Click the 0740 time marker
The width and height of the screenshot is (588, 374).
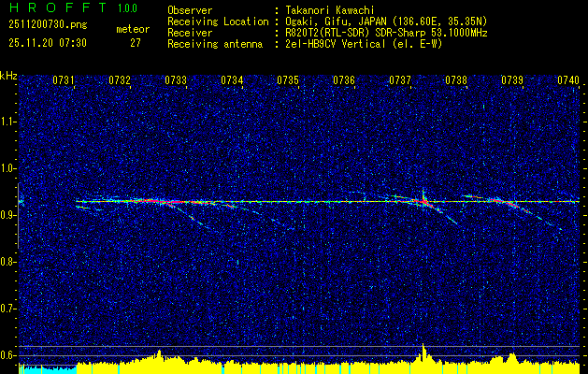coord(568,79)
